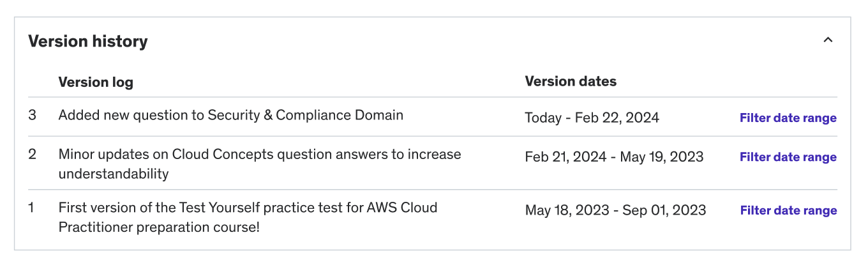Image resolution: width=868 pixels, height=267 pixels.
Task: Click the word understandability in version 2 log
Action: 114,174
